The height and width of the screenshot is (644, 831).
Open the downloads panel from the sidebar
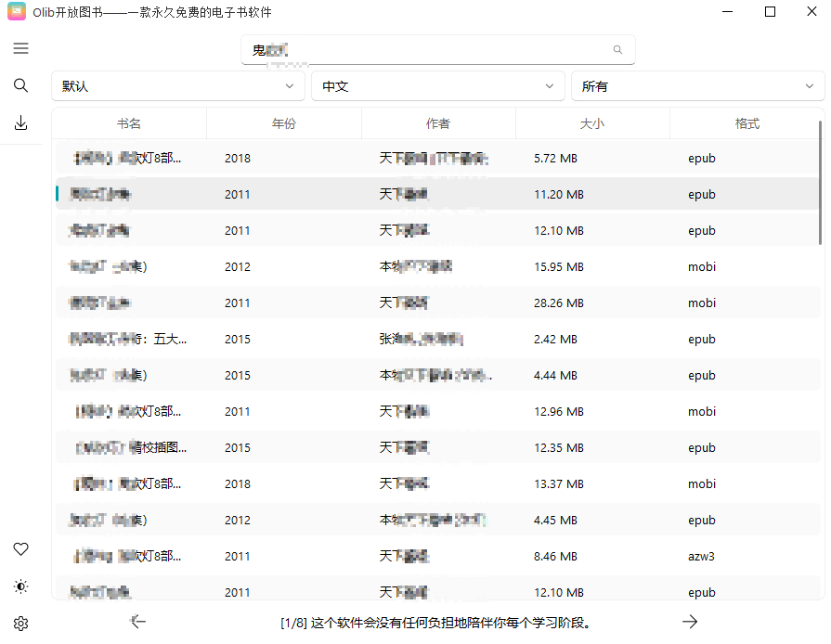pyautogui.click(x=20, y=122)
